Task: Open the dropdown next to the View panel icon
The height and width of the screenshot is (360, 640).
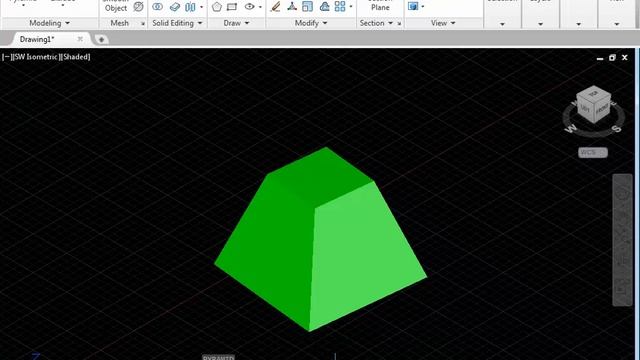Action: click(423, 7)
